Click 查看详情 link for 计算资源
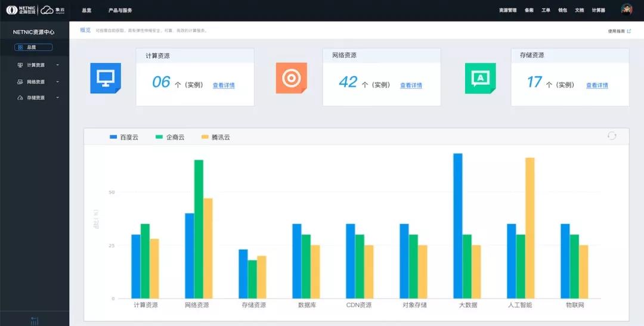Viewport: 644px width, 326px height. [224, 85]
